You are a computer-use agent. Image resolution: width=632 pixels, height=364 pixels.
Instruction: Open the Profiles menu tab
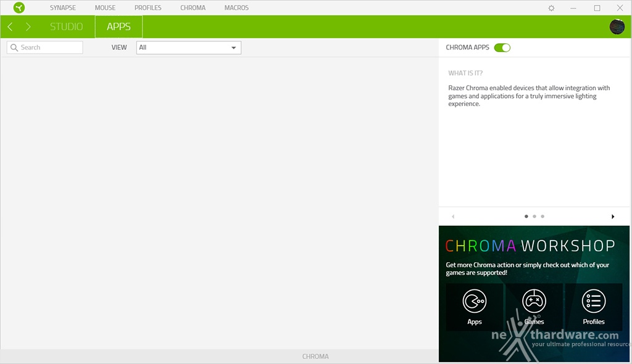148,7
